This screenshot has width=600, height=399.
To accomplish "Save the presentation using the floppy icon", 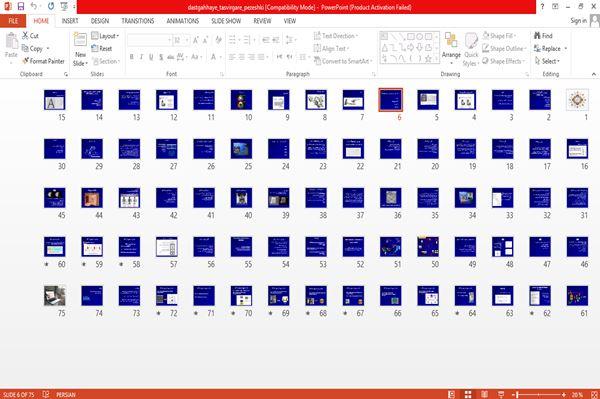I will point(21,6).
